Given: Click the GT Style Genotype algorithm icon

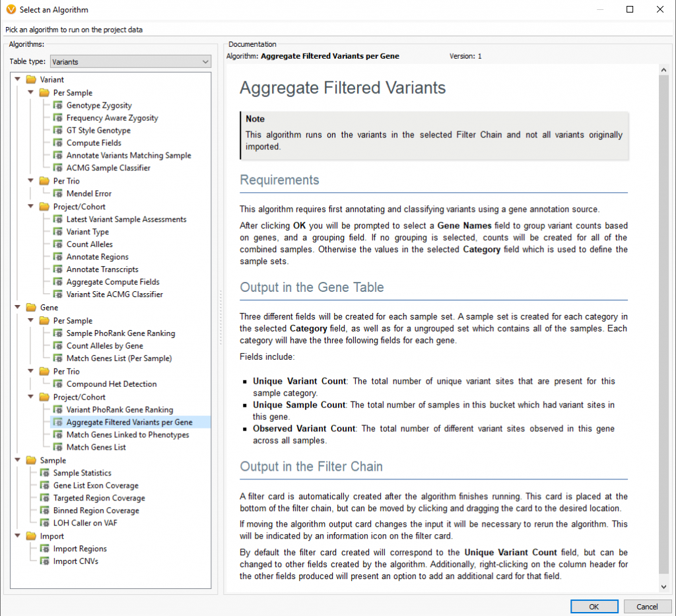Looking at the screenshot, I should [58, 130].
